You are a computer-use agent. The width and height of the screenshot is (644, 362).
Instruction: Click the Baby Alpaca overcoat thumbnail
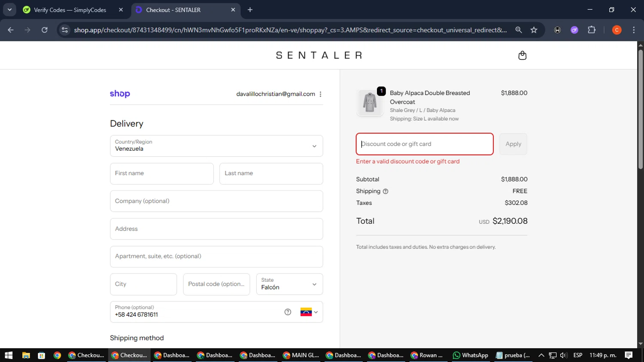370,103
